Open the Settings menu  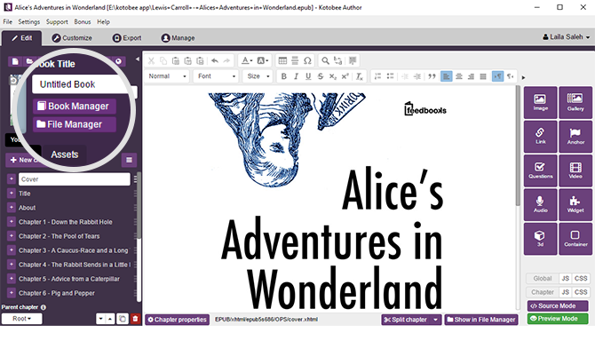tap(29, 21)
